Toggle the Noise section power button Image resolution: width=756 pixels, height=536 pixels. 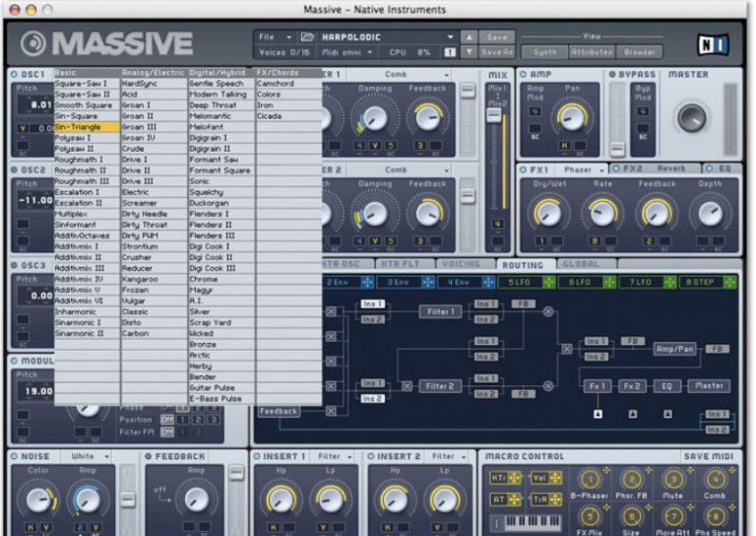coord(14,456)
